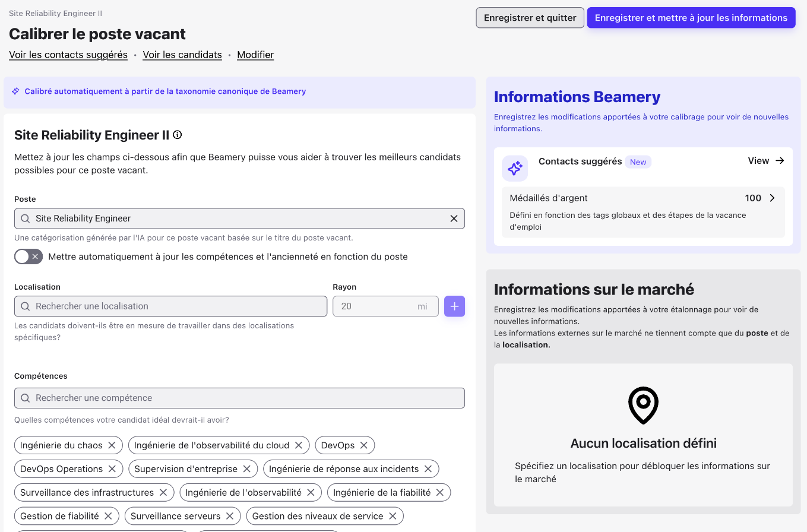Screen dimensions: 807x532
Task: Remove the Gestion de fiabilité tag
Action: point(108,517)
